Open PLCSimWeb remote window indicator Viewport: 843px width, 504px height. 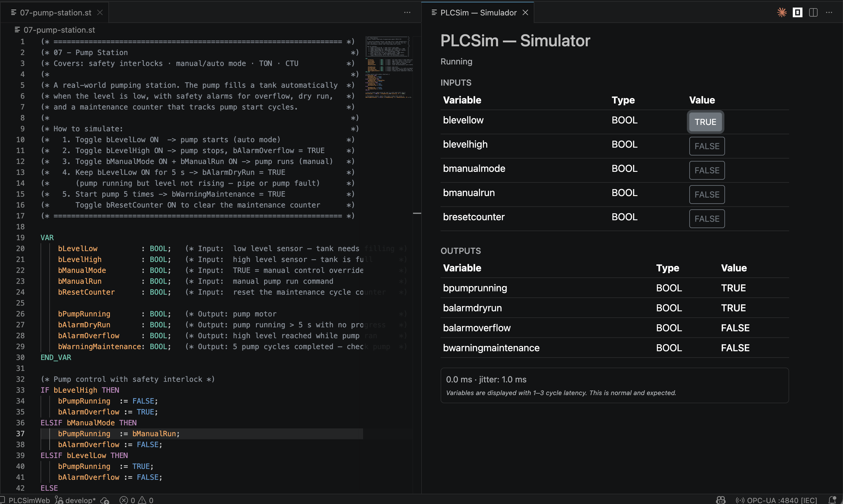(x=25, y=500)
